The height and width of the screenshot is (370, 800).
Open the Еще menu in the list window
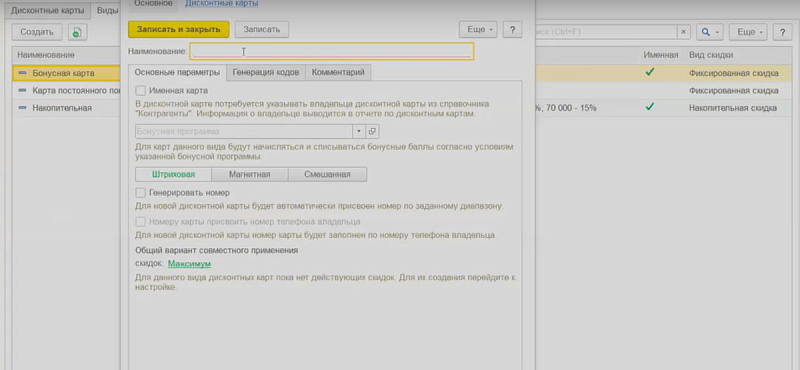point(748,32)
